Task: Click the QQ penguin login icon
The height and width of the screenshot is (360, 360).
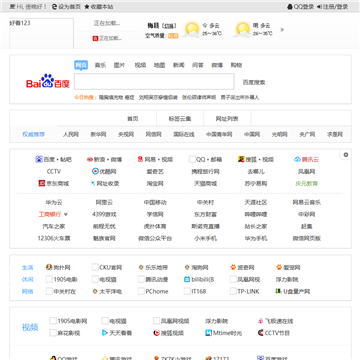Action: [290, 7]
